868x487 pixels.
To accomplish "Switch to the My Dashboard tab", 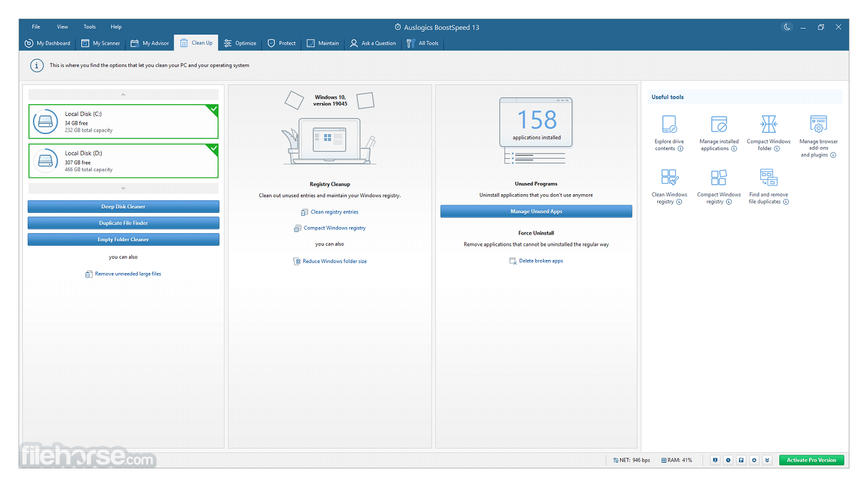I will tap(47, 43).
